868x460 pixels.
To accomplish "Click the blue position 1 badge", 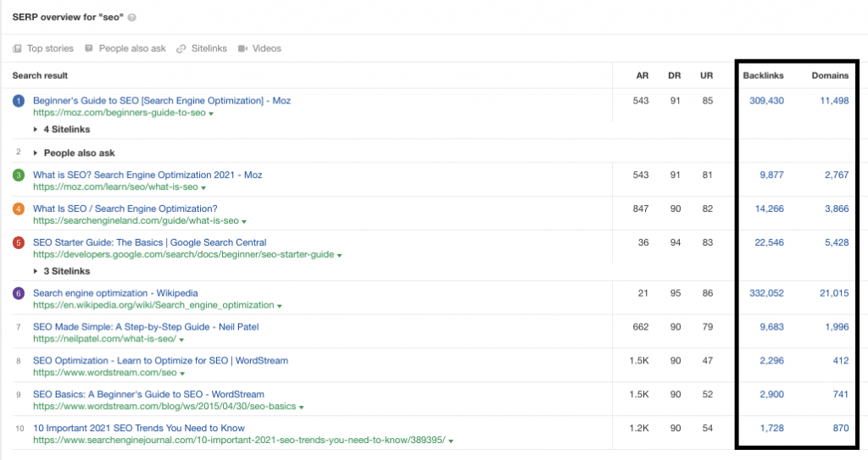I will tap(19, 102).
